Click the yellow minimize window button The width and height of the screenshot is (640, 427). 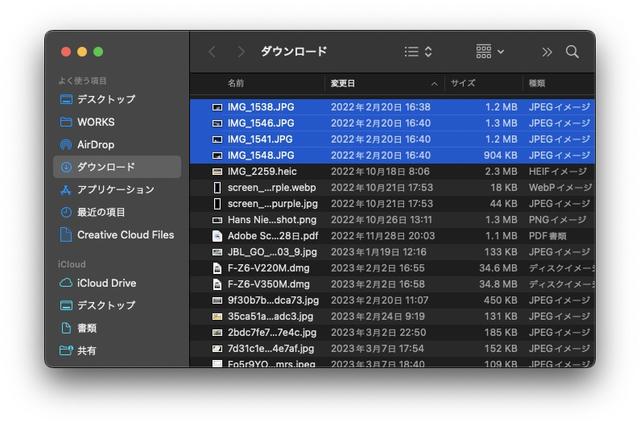[x=82, y=52]
